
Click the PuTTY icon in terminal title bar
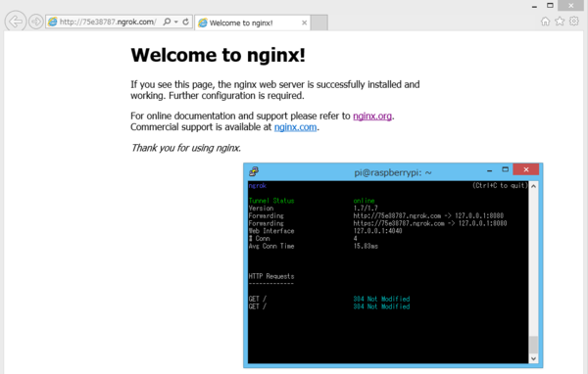pos(254,171)
